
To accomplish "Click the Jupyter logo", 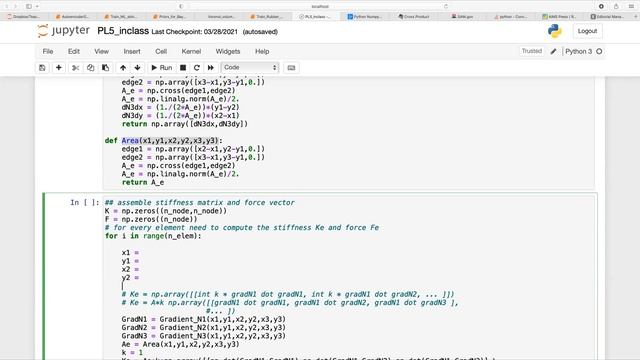I will pos(63,31).
